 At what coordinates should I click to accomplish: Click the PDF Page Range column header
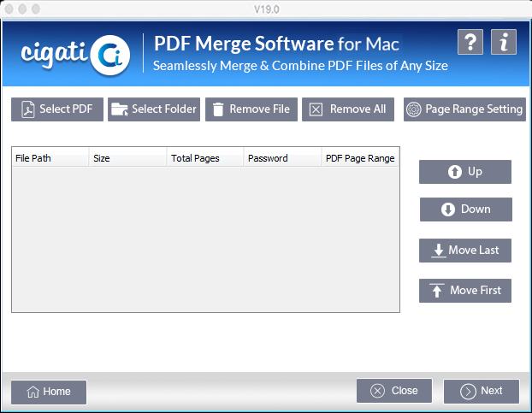coord(360,158)
